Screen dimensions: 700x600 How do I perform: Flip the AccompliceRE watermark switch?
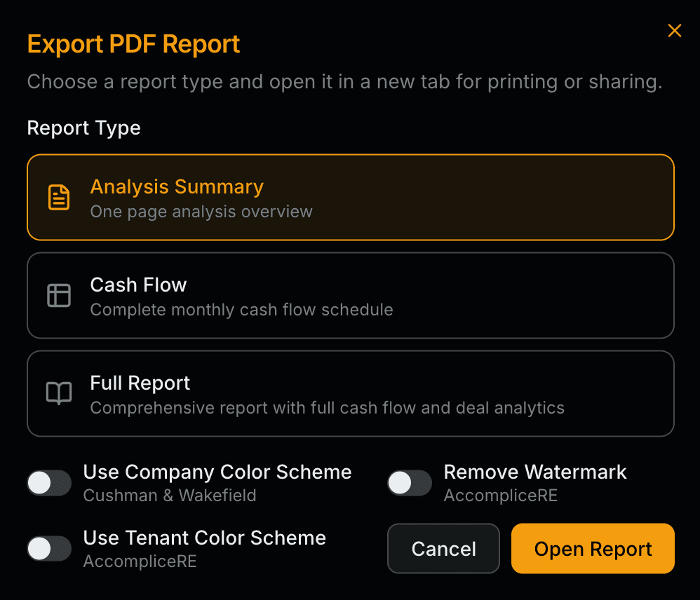(x=410, y=483)
